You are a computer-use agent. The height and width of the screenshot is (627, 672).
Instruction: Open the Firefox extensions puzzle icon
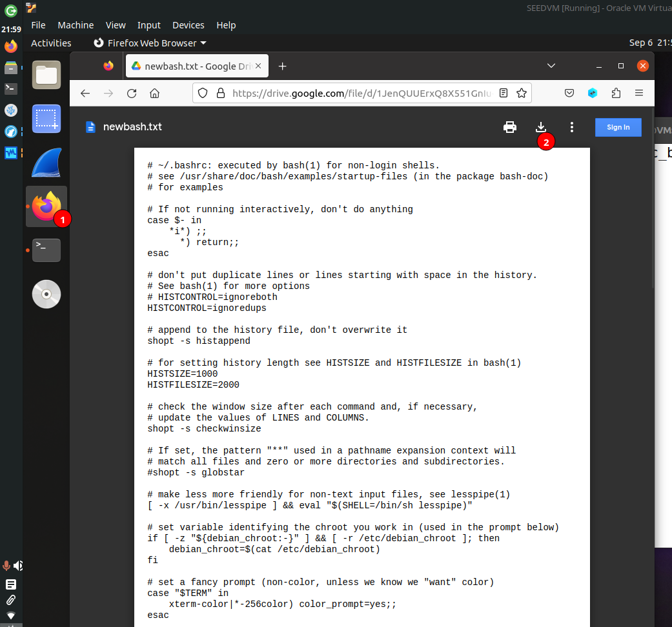(616, 93)
